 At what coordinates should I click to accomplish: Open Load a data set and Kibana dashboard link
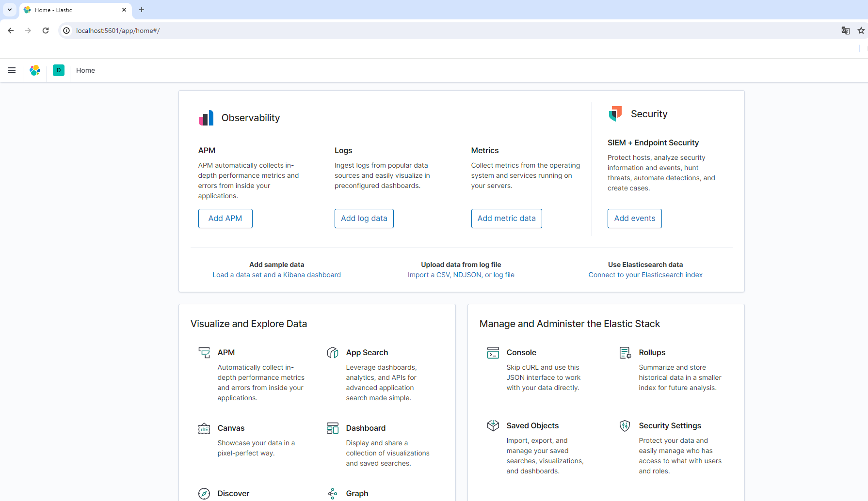pos(276,275)
